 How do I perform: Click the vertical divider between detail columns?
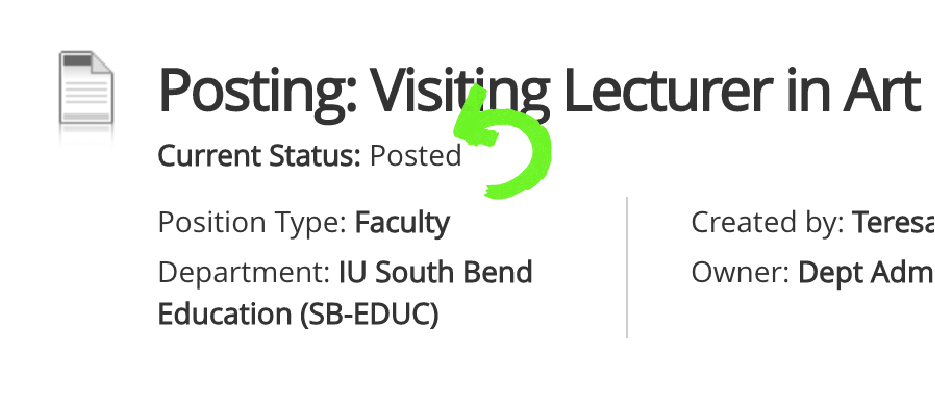tap(627, 267)
